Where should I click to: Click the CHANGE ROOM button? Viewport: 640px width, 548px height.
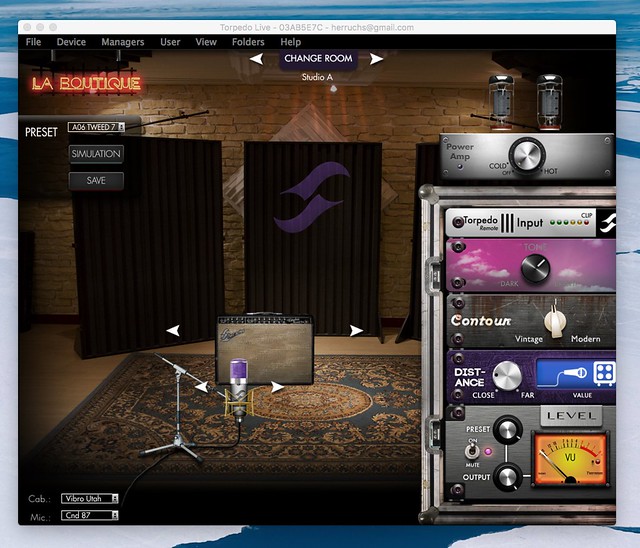318,59
